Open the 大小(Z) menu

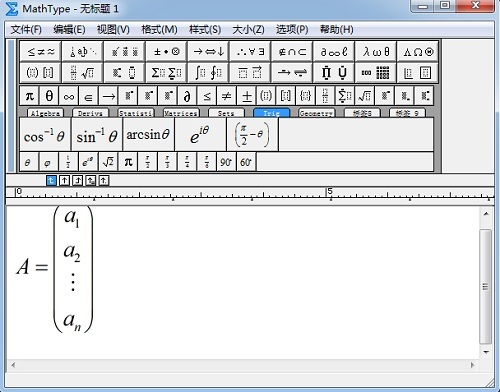pos(248,30)
